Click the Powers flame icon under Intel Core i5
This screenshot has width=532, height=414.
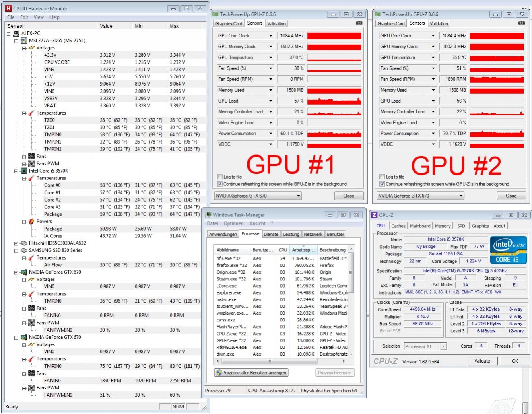click(x=31, y=221)
